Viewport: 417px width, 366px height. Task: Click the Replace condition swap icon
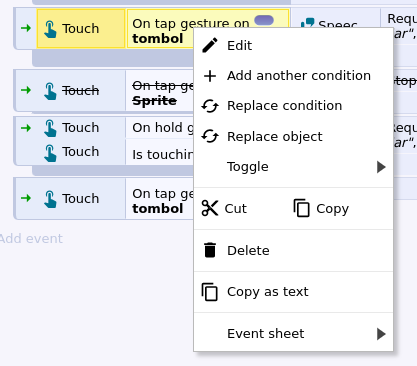(210, 106)
